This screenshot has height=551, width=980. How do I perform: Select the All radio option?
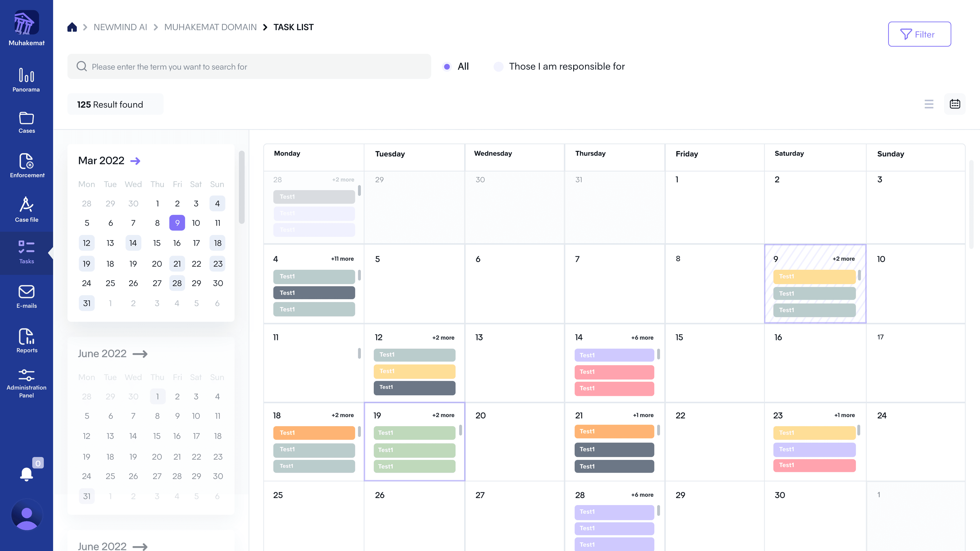[x=447, y=67]
